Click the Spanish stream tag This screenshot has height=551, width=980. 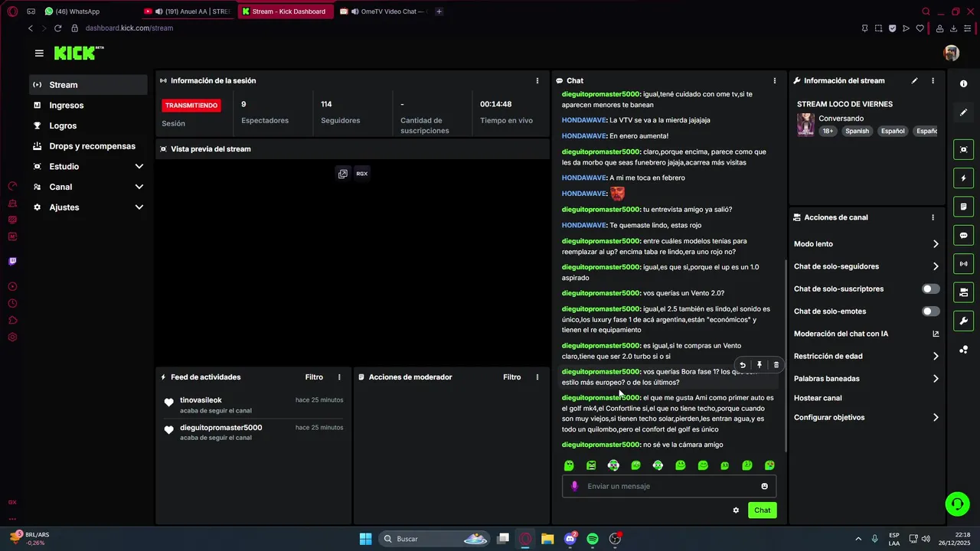click(x=857, y=131)
